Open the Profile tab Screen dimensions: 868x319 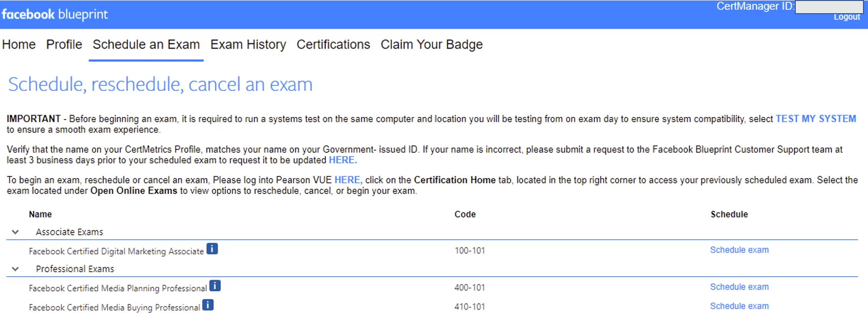[x=64, y=45]
